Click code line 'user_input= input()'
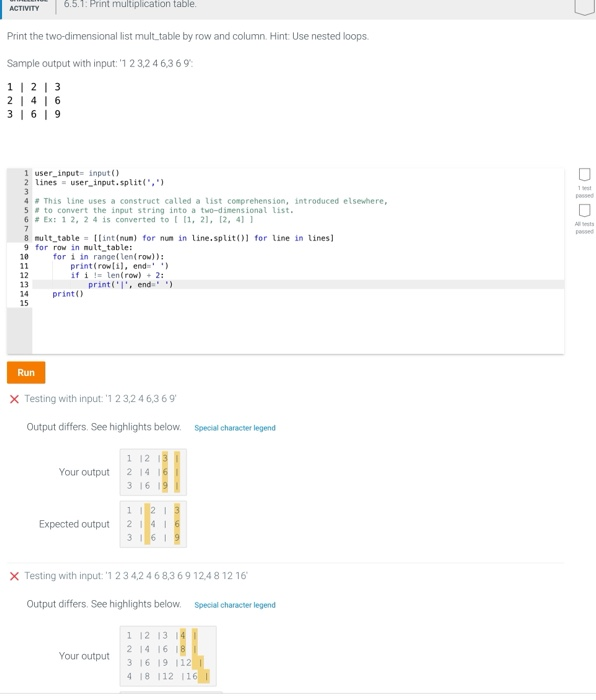The height and width of the screenshot is (700, 596). click(x=77, y=173)
